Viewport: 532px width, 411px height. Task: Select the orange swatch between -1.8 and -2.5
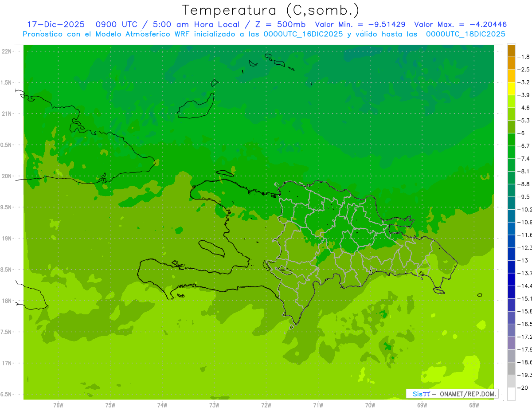[x=511, y=63]
